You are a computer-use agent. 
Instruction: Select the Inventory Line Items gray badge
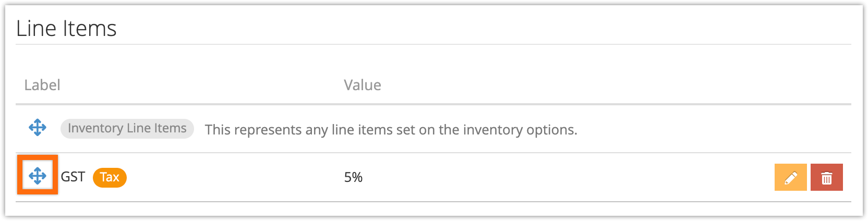[127, 128]
